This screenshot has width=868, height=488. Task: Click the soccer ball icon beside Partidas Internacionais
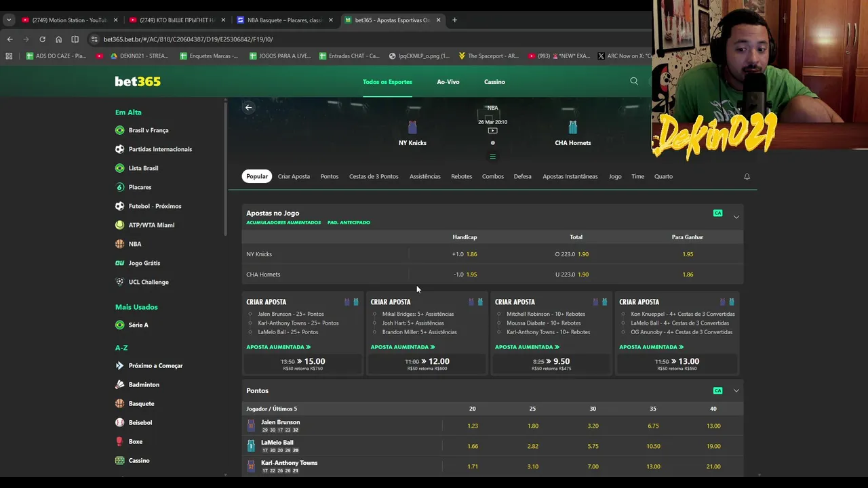tap(119, 149)
